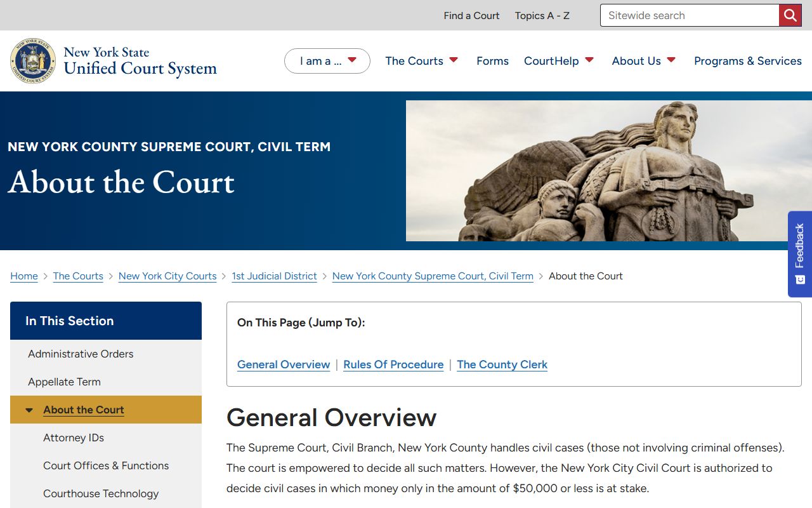Viewport: 812px width, 508px height.
Task: Open Programs & Services menu item
Action: pyautogui.click(x=748, y=61)
